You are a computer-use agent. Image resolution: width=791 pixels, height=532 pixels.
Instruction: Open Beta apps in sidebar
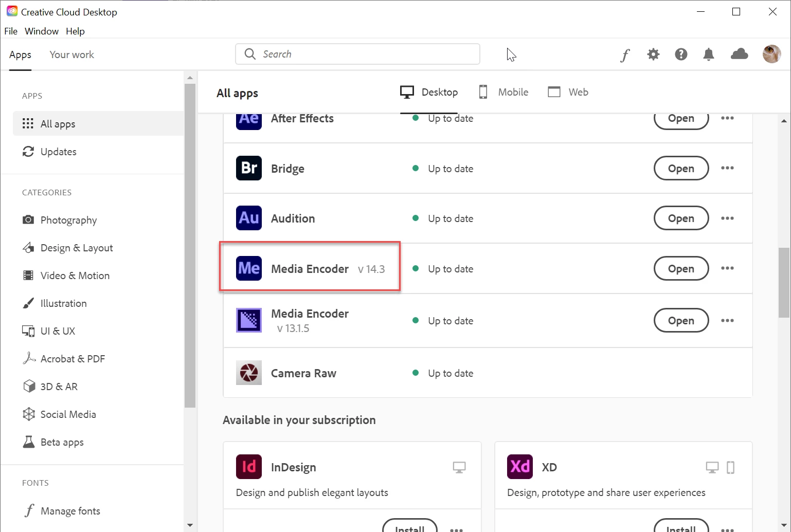click(53, 442)
